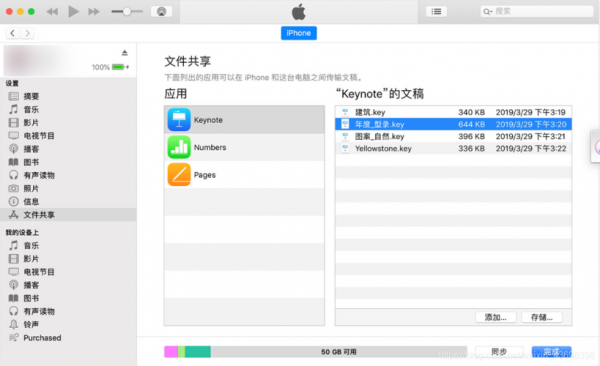This screenshot has width=600, height=366.
Task: Open 电视节目 under 设置
Action: [x=68, y=136]
